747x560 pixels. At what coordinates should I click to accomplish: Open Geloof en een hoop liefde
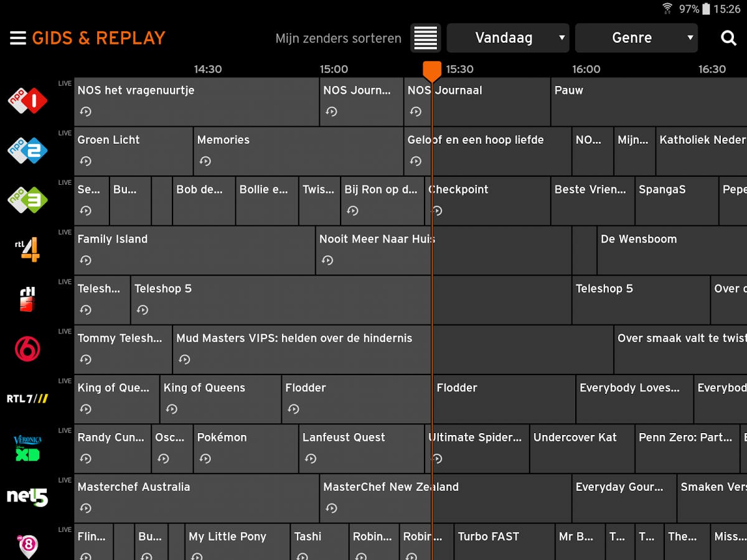(487, 151)
